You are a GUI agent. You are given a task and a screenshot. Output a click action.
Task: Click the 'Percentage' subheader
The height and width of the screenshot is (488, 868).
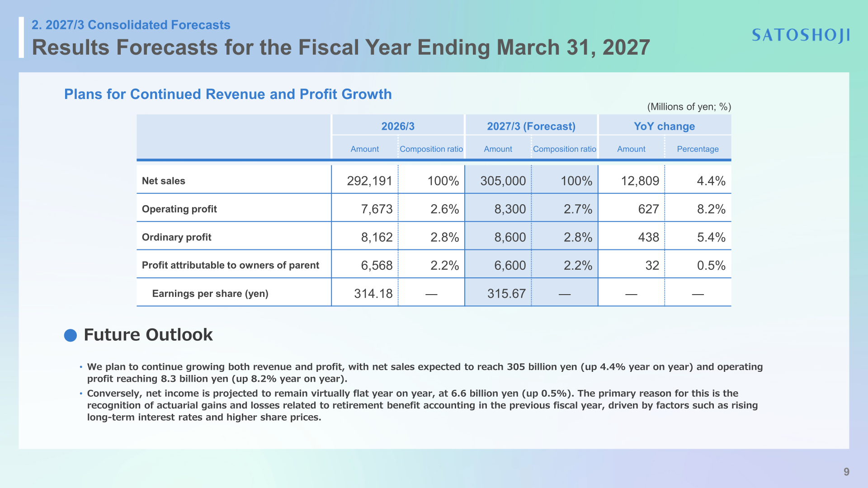coord(698,149)
